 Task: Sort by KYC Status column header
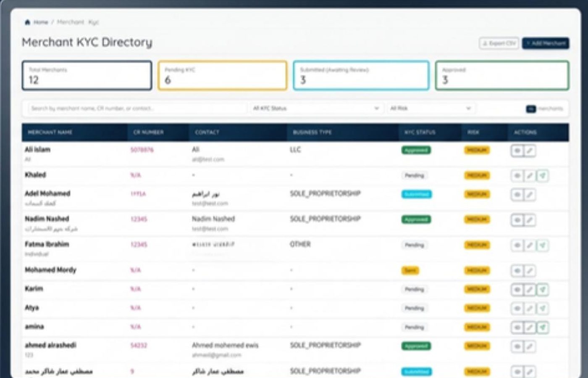[x=420, y=132]
